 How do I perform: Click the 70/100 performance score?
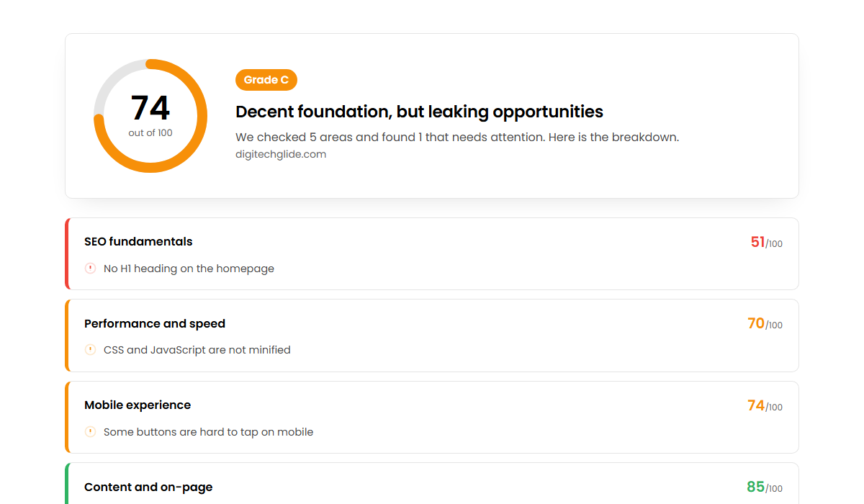coord(765,324)
